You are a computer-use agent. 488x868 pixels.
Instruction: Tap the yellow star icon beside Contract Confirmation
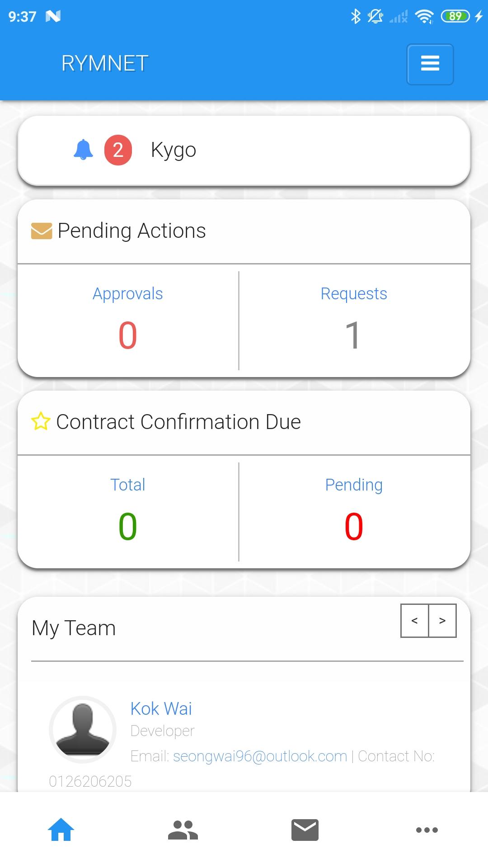tap(41, 421)
